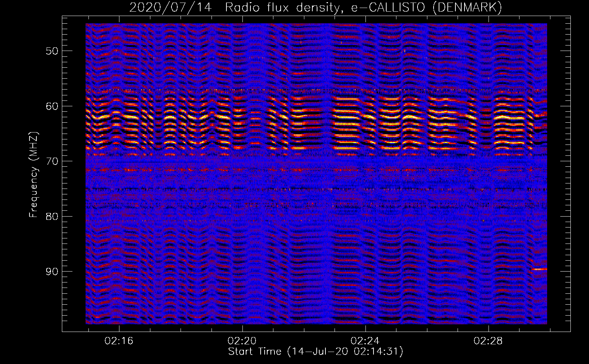589x364 pixels.
Task: Click the '02:28' time tick label
Action: click(488, 341)
